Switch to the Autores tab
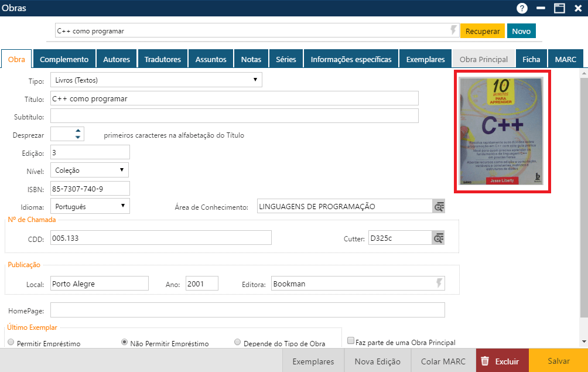Image resolution: width=588 pixels, height=372 pixels. (x=117, y=59)
